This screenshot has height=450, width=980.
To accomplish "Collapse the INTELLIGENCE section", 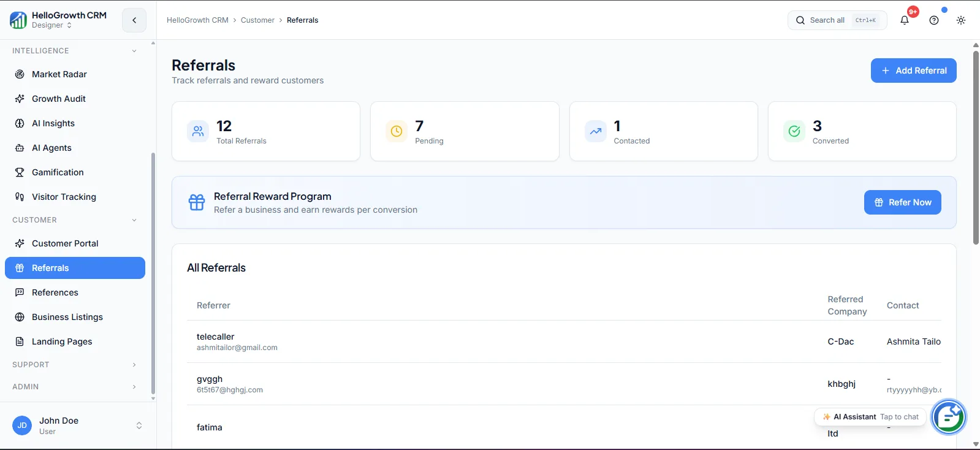I will 75,51.
